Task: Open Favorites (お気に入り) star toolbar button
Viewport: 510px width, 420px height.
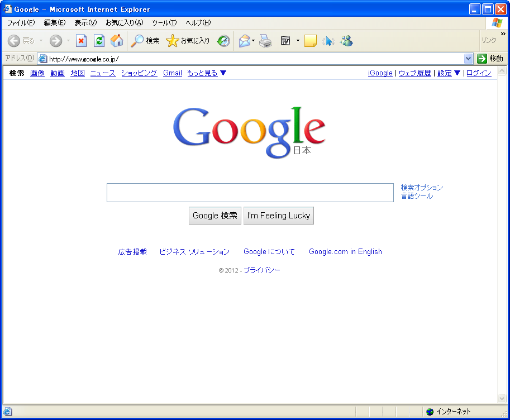Action: click(188, 41)
